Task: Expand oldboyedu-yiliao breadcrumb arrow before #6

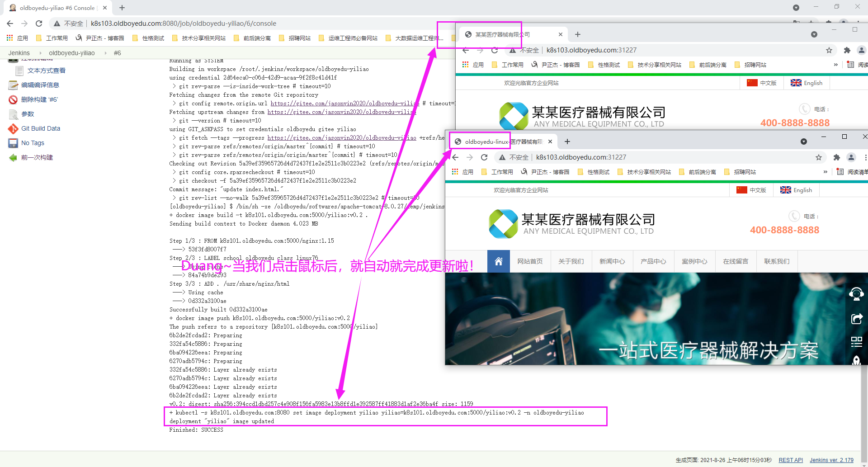Action: coord(105,53)
